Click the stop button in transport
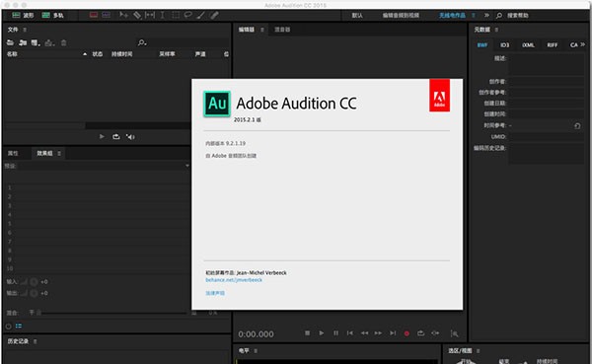592x364 pixels. click(307, 333)
